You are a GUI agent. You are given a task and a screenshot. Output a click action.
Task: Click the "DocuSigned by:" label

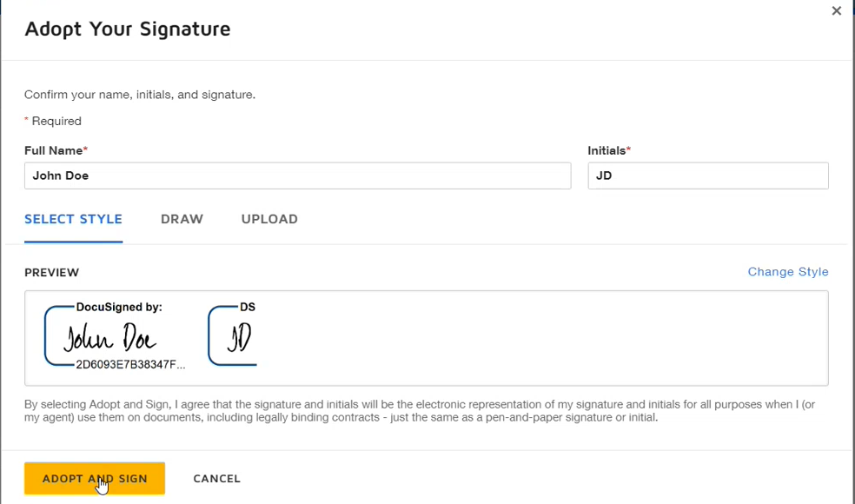[x=119, y=307]
